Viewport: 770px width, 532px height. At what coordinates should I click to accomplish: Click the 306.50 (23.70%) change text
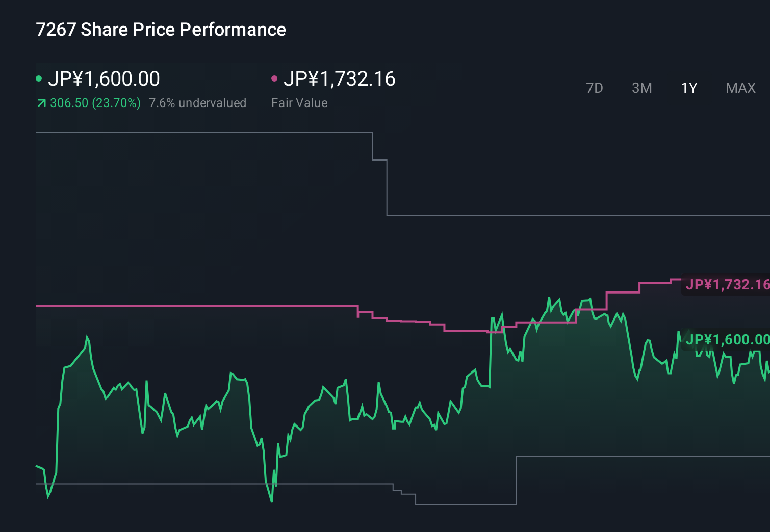point(95,102)
